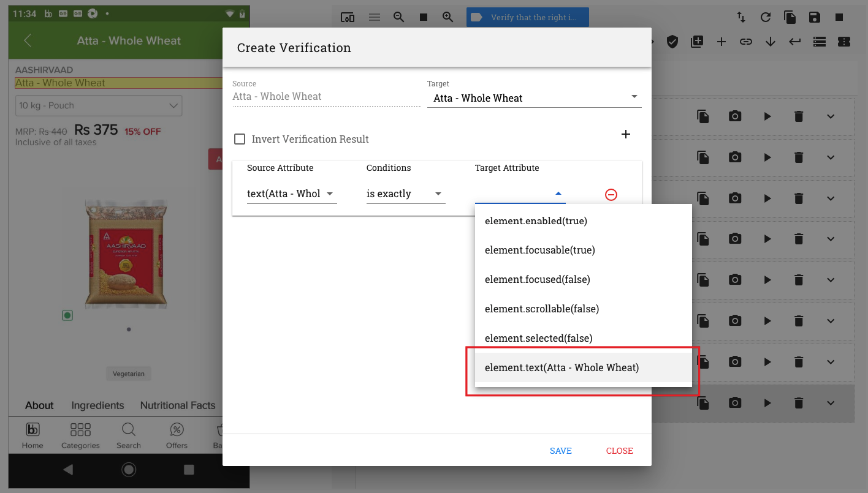Click the swap vertical arrows icon
Screen dimensions: 868x493
click(x=741, y=17)
